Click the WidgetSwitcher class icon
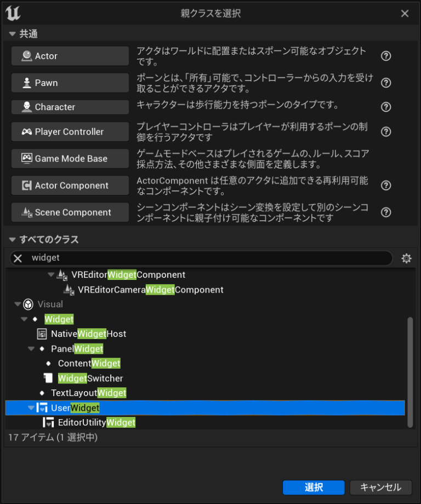421x504 pixels. point(48,379)
